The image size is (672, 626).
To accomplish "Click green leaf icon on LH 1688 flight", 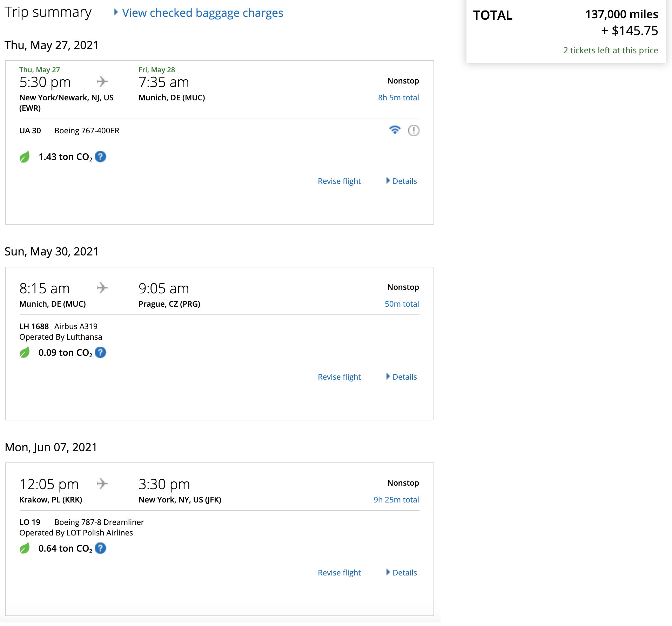I will (x=25, y=353).
